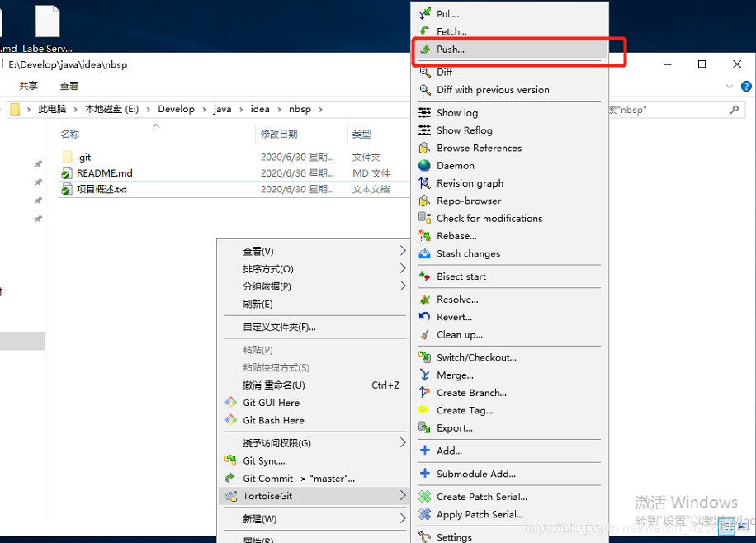
Task: Expand the 排序方式(O) submenu arrow
Action: [x=403, y=268]
